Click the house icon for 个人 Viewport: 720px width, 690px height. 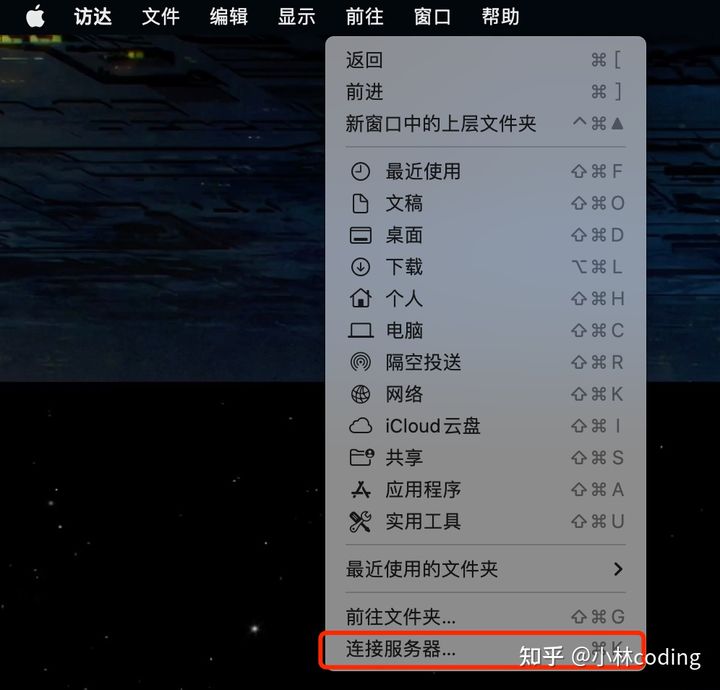pyautogui.click(x=360, y=298)
